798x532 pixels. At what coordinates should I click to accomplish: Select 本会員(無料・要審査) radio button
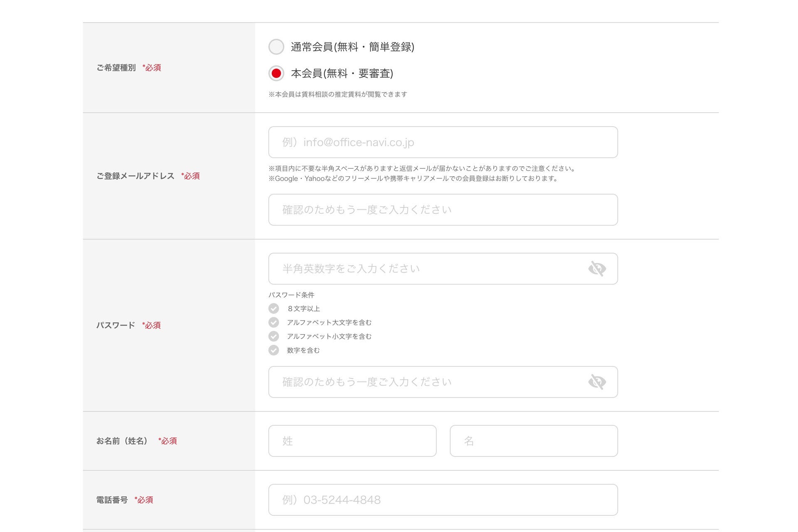coord(276,74)
